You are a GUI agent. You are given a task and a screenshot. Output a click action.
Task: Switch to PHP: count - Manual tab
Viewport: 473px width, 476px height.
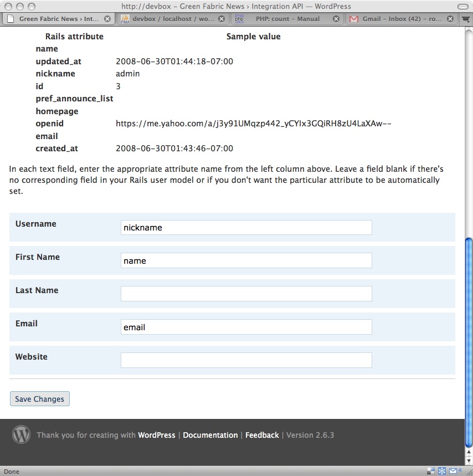click(287, 19)
